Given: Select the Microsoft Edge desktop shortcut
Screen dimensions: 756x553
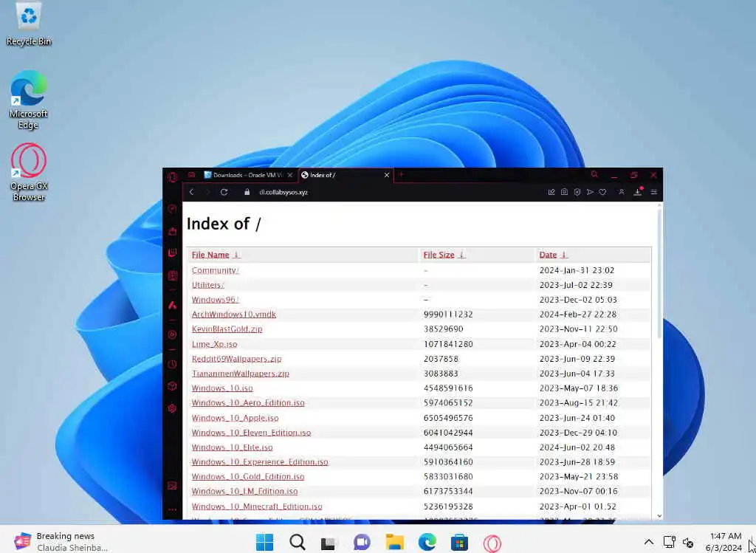Looking at the screenshot, I should pyautogui.click(x=29, y=100).
